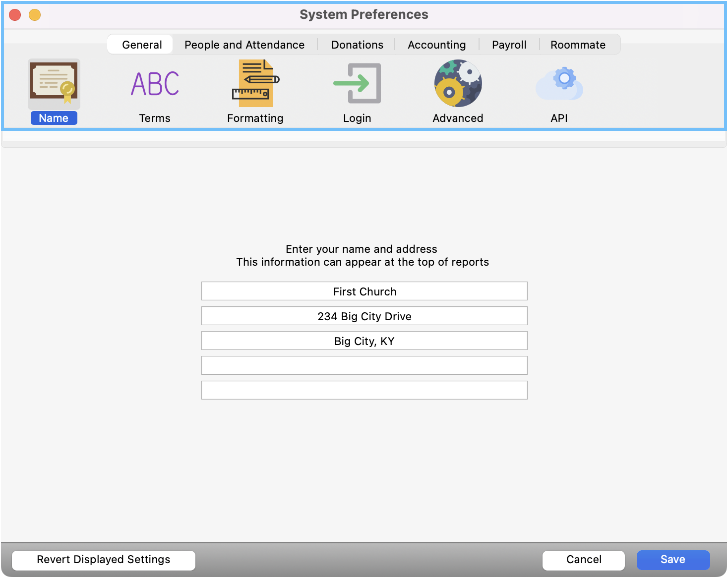Open the Roommate tab

[x=578, y=45]
